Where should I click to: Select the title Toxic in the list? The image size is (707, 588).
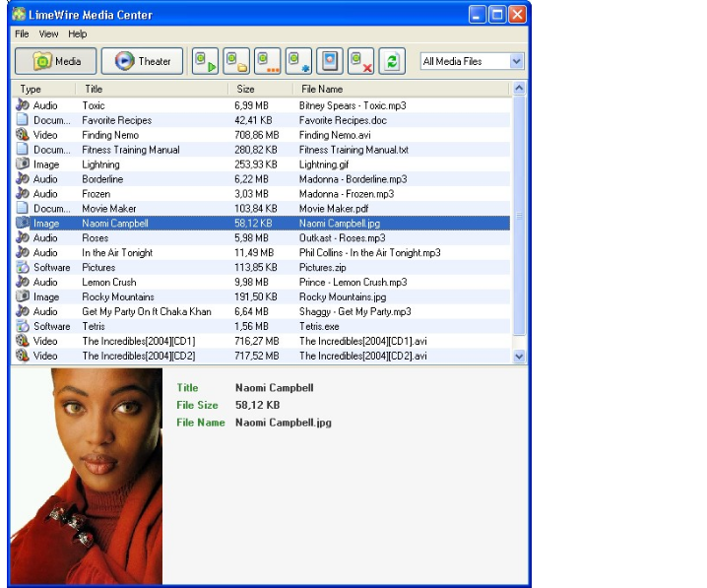pyautogui.click(x=94, y=105)
